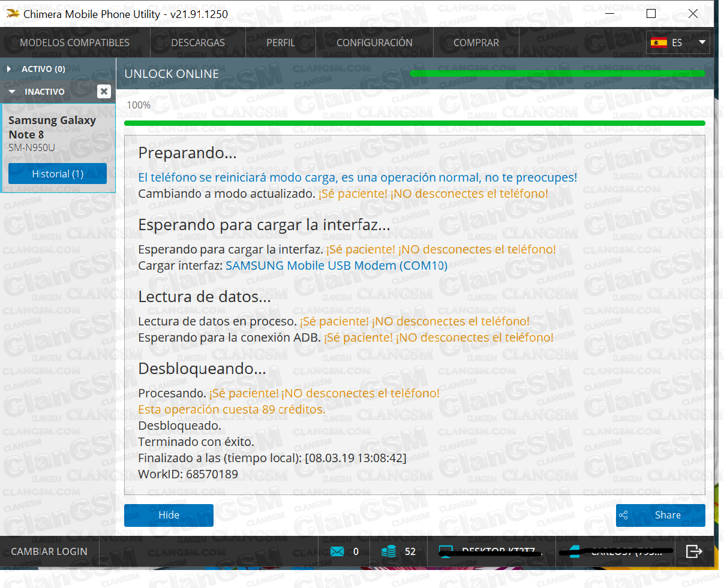Click the 'Terminado con éxito.' line
This screenshot has width=724, height=588.
coord(196,442)
